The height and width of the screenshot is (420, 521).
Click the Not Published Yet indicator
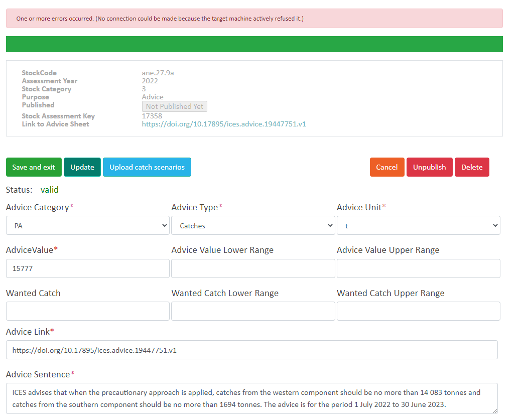[174, 106]
